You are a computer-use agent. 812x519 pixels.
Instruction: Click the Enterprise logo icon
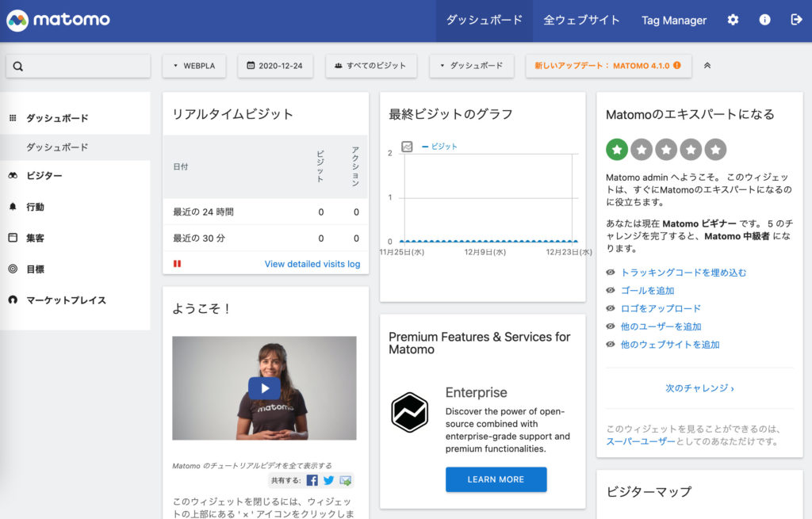410,412
